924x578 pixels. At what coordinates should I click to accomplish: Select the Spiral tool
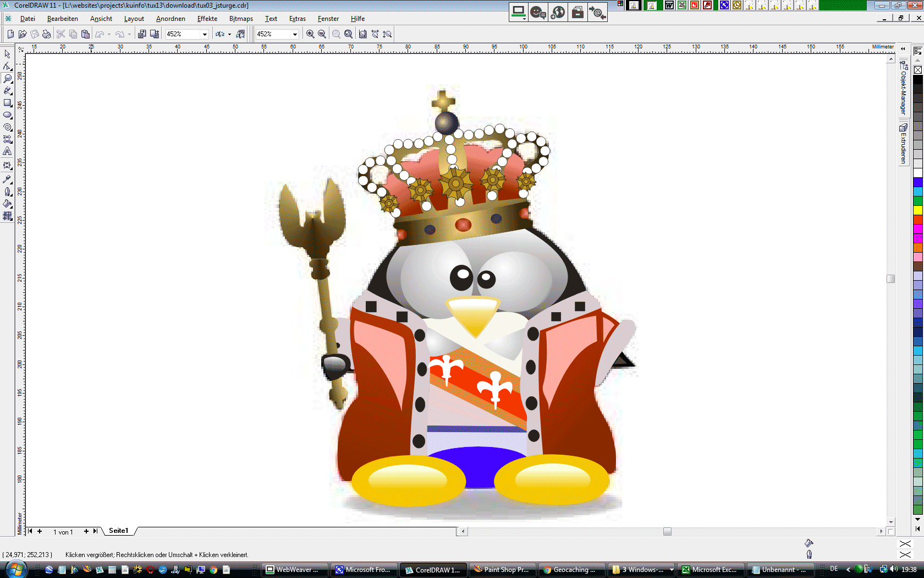(x=7, y=127)
